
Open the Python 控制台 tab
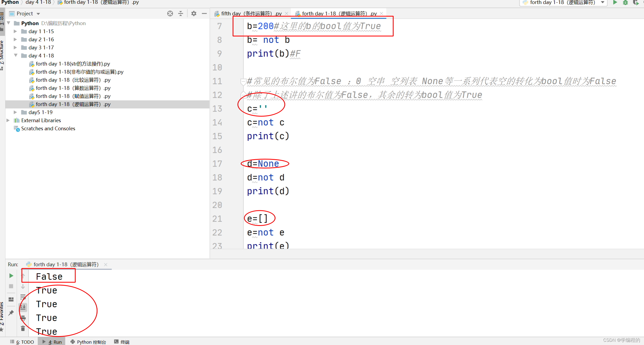tap(88, 342)
